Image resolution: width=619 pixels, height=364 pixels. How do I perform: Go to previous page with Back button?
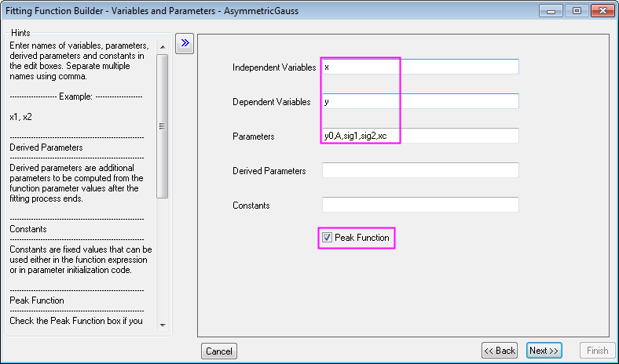(500, 351)
